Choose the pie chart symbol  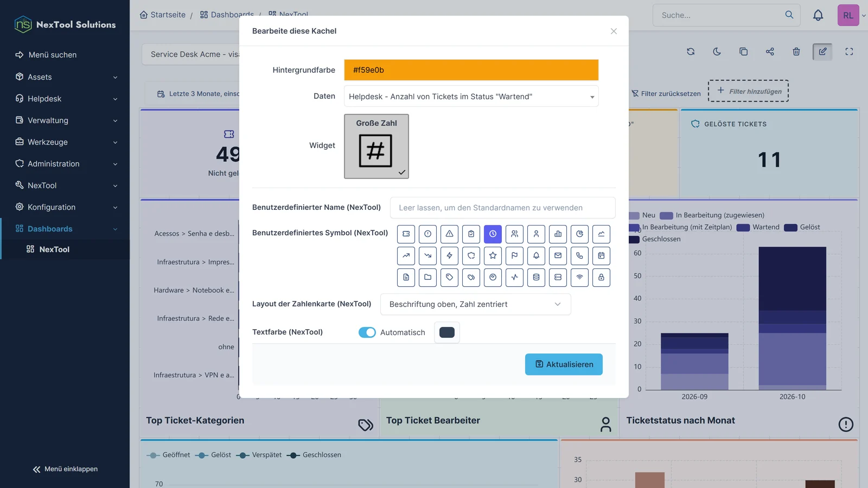pyautogui.click(x=579, y=234)
